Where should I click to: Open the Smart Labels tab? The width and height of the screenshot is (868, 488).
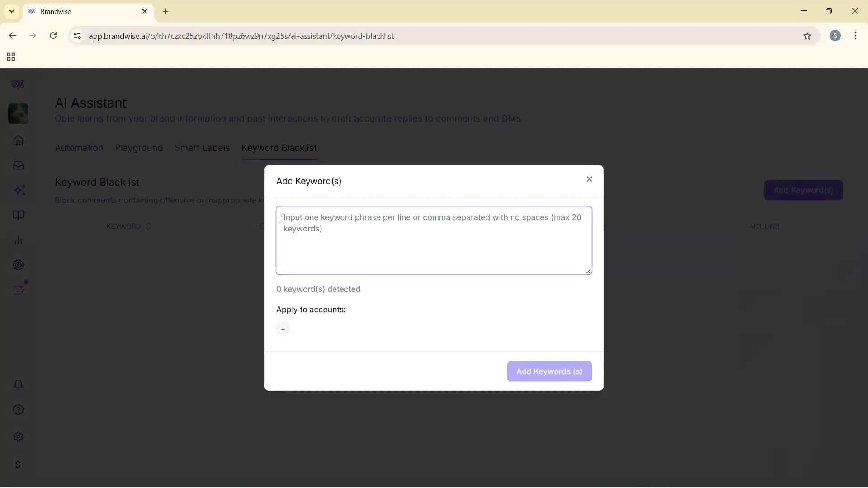pyautogui.click(x=202, y=148)
